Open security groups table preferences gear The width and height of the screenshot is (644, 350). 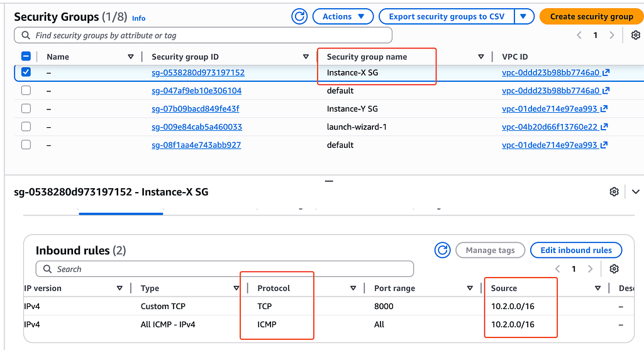tap(635, 35)
